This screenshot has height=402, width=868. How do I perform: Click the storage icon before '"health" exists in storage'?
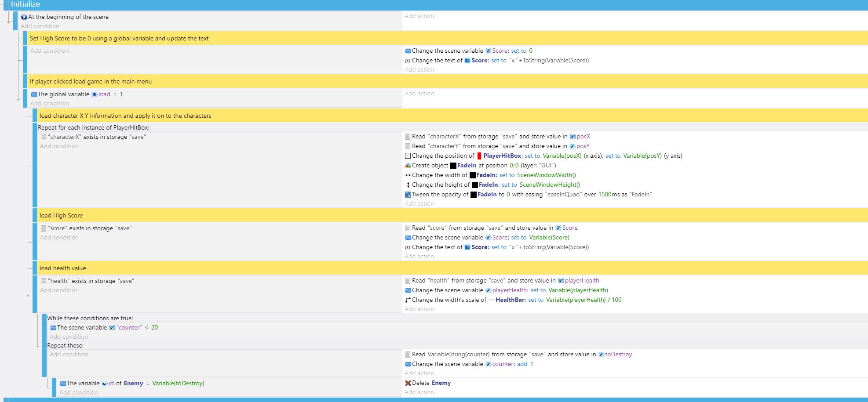[x=43, y=281]
